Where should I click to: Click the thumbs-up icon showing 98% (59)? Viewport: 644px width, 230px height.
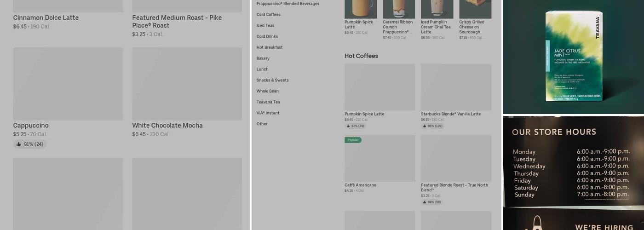tap(424, 202)
